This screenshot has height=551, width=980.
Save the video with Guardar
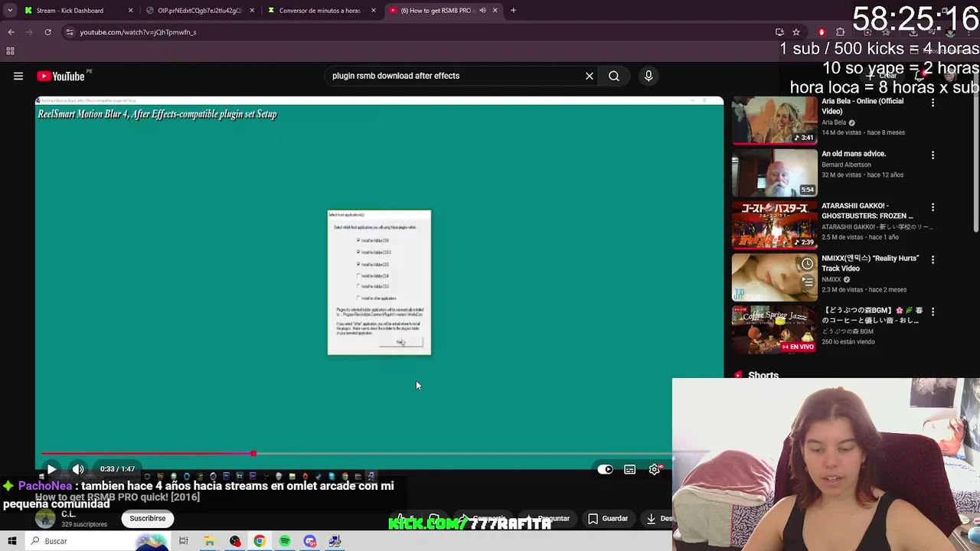[609, 518]
